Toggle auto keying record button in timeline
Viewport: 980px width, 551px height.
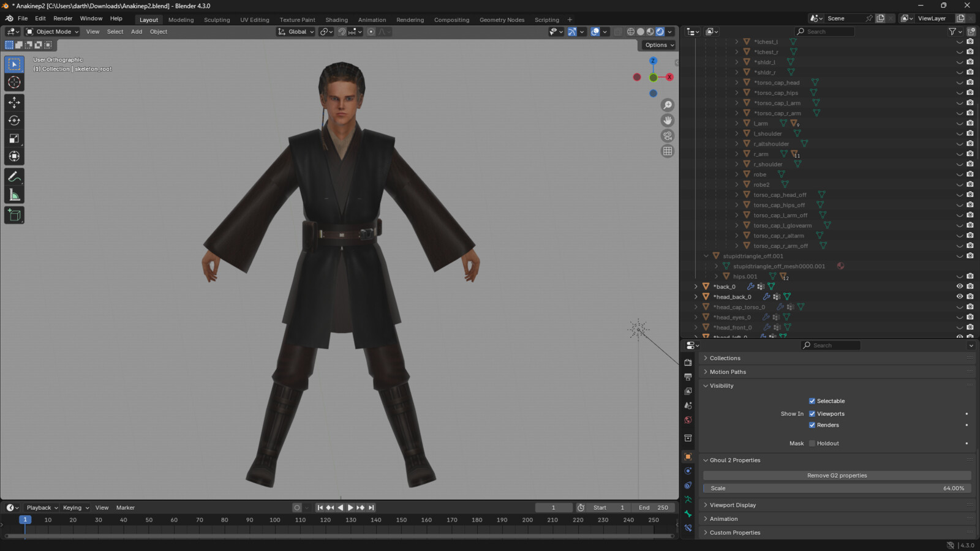297,508
